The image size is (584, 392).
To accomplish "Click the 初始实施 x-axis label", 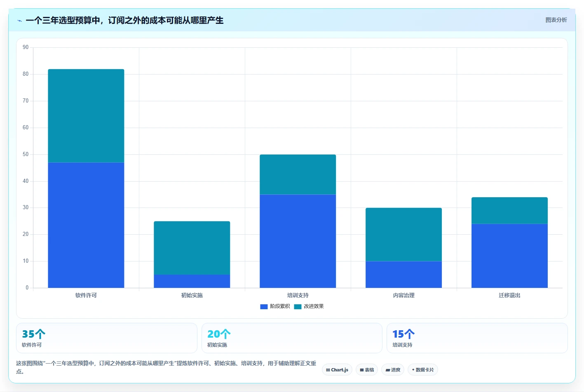I will pos(192,295).
